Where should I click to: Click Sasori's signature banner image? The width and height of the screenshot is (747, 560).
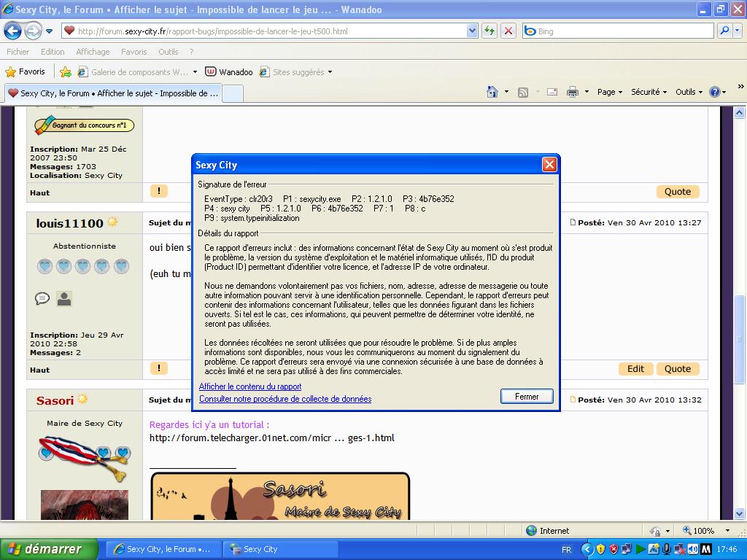click(280, 496)
